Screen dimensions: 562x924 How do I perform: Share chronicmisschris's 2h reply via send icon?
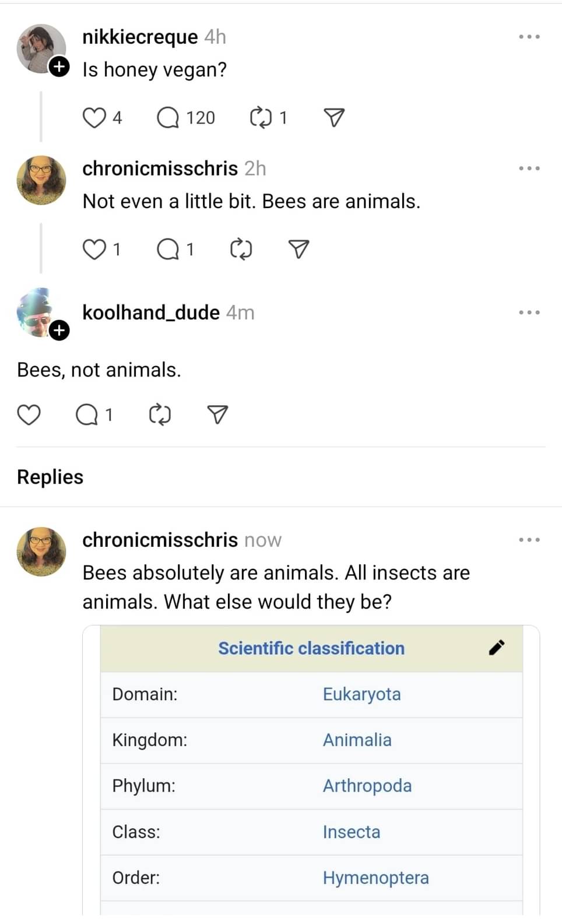pos(298,250)
